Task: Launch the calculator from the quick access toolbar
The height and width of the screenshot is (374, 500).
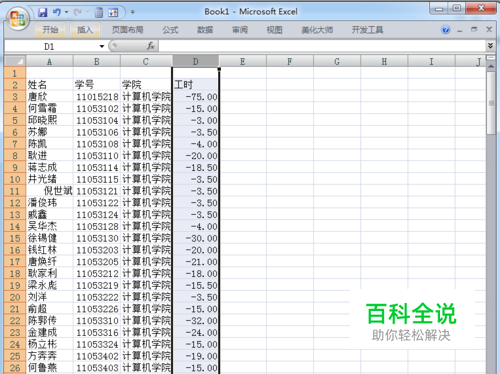Action: pyautogui.click(x=99, y=13)
